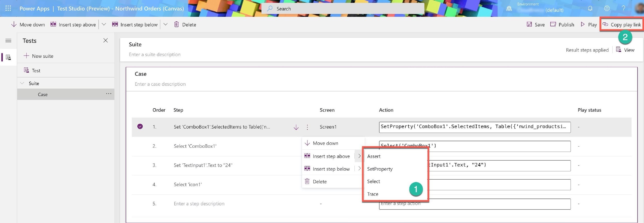Open the settings gear

(607, 8)
